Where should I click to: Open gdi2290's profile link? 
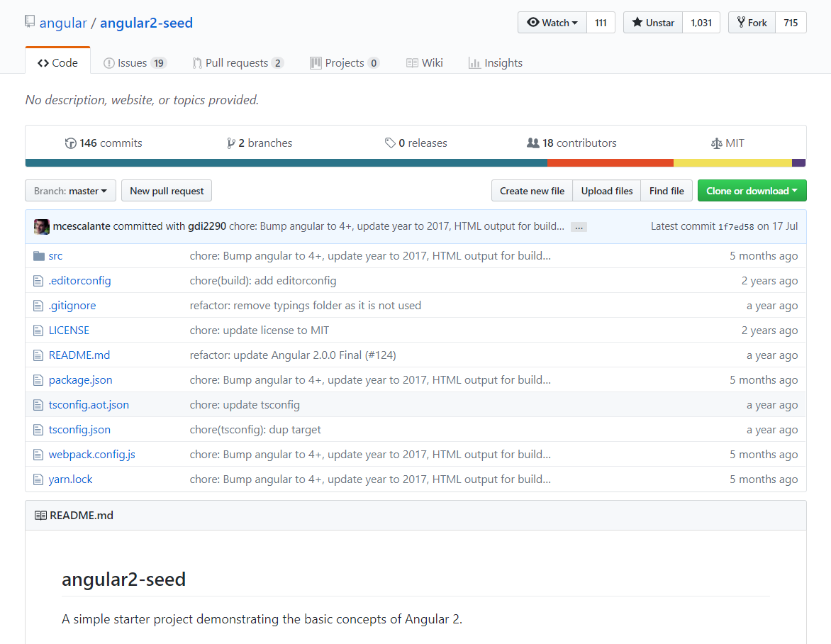coord(207,226)
